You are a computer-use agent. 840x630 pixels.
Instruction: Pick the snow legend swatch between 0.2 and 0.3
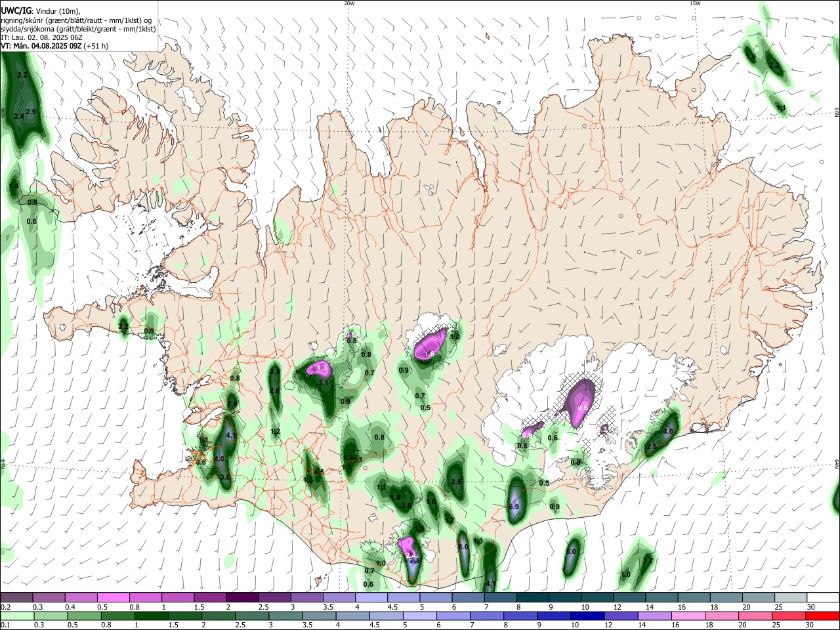(x=16, y=597)
